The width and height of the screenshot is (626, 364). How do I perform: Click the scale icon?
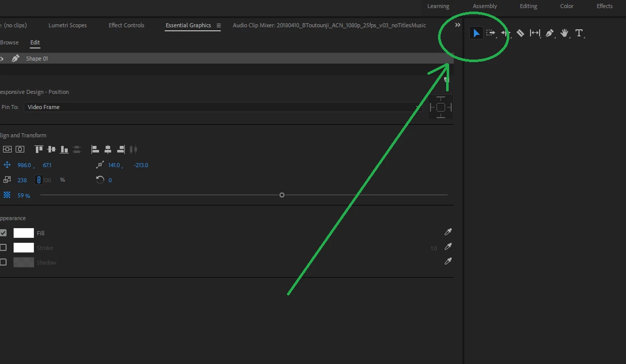point(7,180)
